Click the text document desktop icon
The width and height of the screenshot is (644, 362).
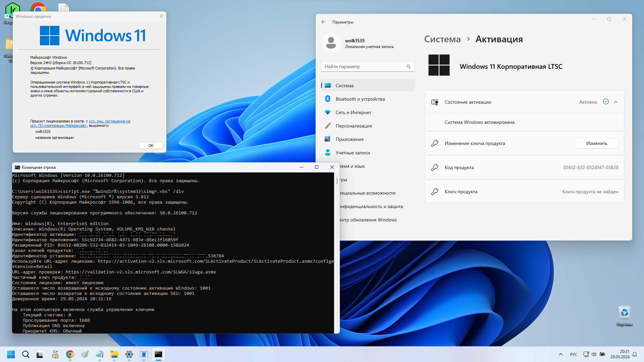pyautogui.click(x=63, y=7)
